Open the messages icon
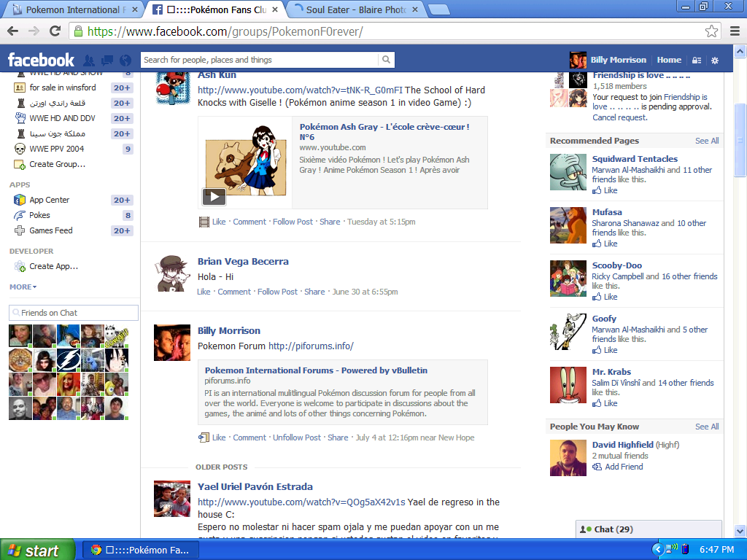 pos(107,60)
